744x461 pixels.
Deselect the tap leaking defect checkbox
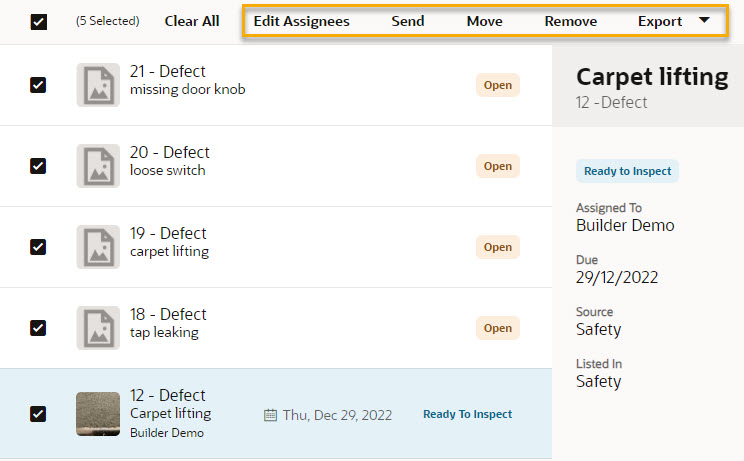38,328
